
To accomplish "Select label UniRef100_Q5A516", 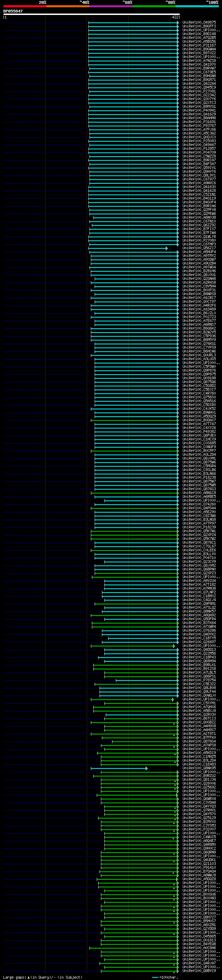I will (x=199, y=401).
